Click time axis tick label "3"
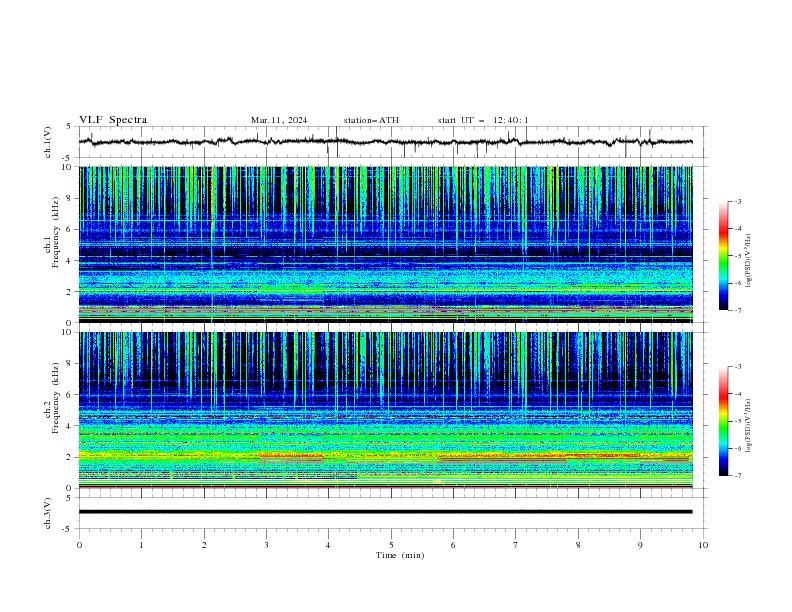The height and width of the screenshot is (612, 792). pos(266,545)
